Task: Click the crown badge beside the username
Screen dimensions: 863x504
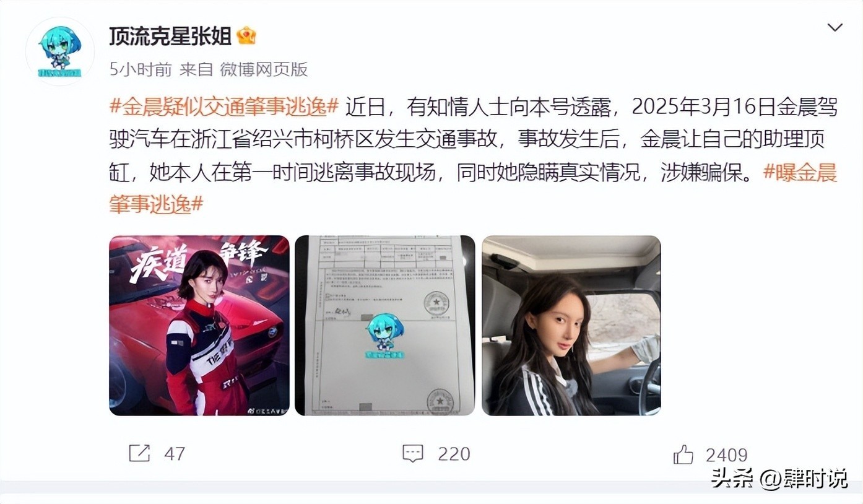Action: click(246, 36)
